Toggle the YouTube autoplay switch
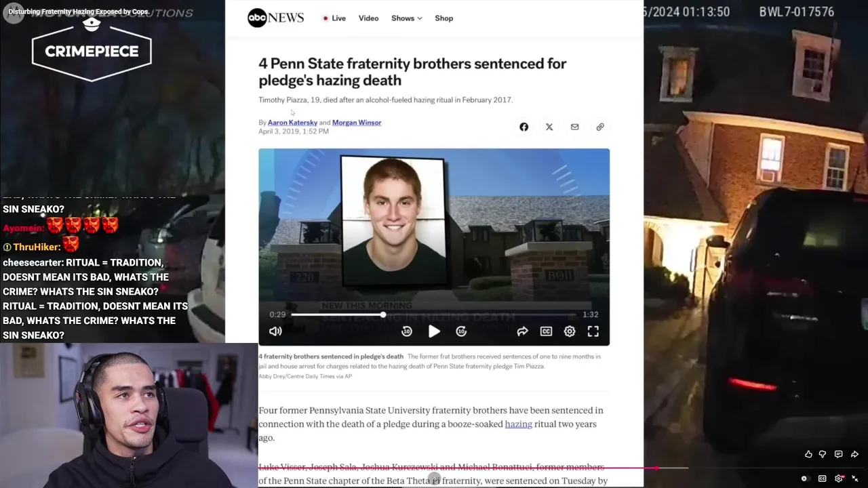The image size is (868, 488). click(x=805, y=479)
